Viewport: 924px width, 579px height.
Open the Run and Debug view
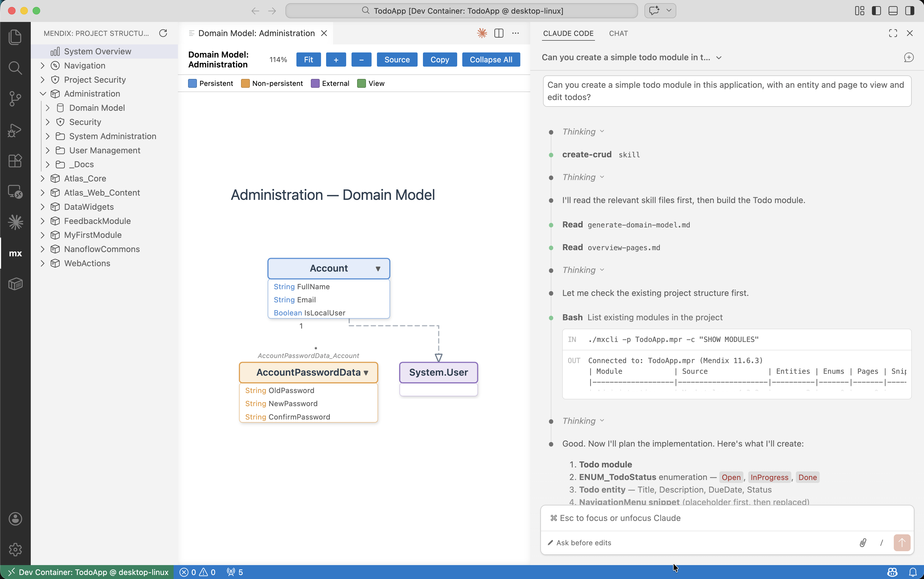pyautogui.click(x=15, y=130)
